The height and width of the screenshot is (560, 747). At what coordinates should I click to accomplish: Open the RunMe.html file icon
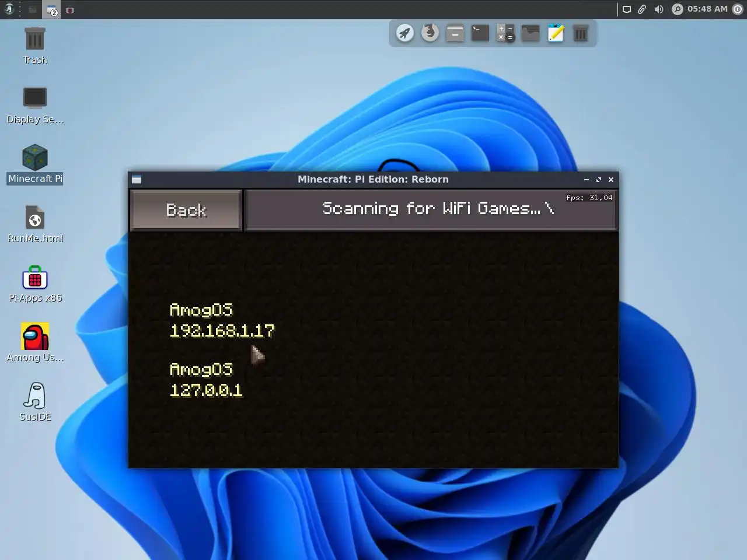point(35,225)
